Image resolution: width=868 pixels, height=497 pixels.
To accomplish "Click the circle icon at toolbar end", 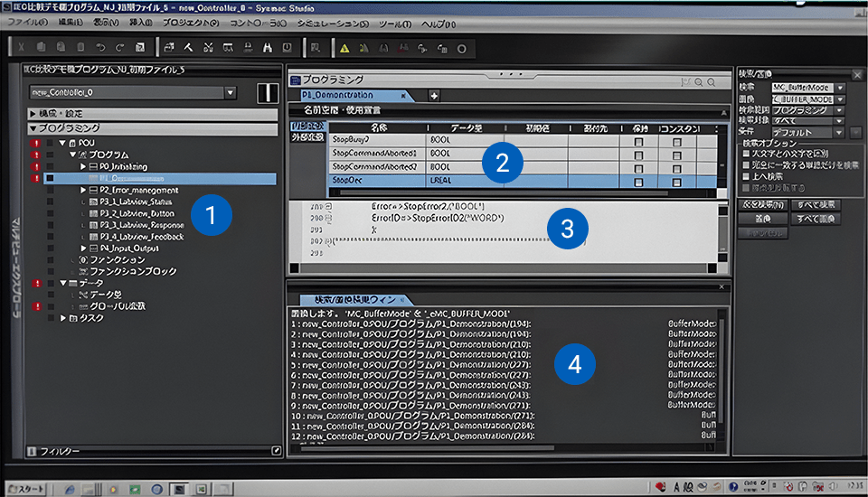I will [462, 49].
